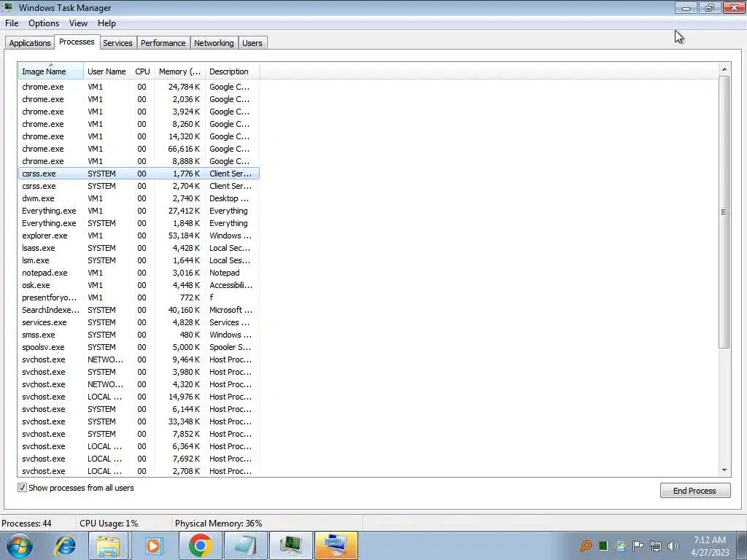Select the smss.exe process row

tap(139, 334)
